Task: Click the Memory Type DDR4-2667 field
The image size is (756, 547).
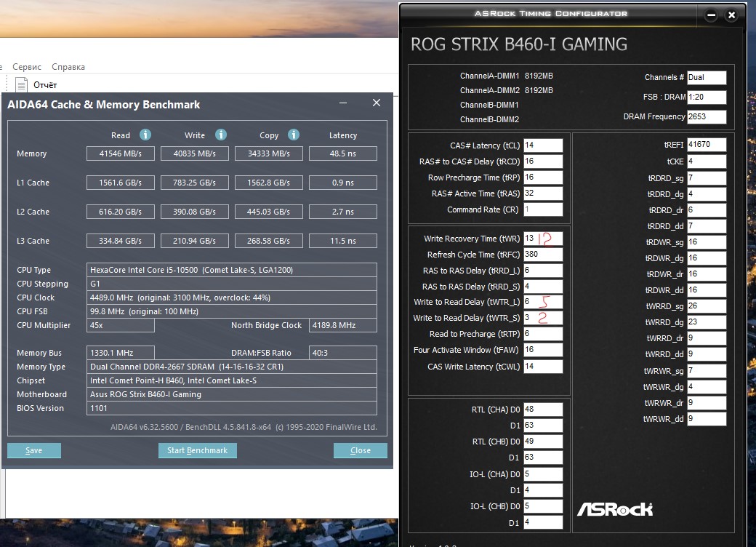Action: 231,367
